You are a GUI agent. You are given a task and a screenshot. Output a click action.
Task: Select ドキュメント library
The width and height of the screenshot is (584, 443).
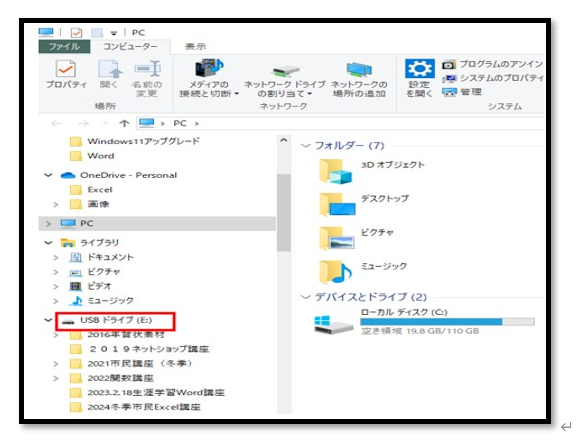point(101,257)
